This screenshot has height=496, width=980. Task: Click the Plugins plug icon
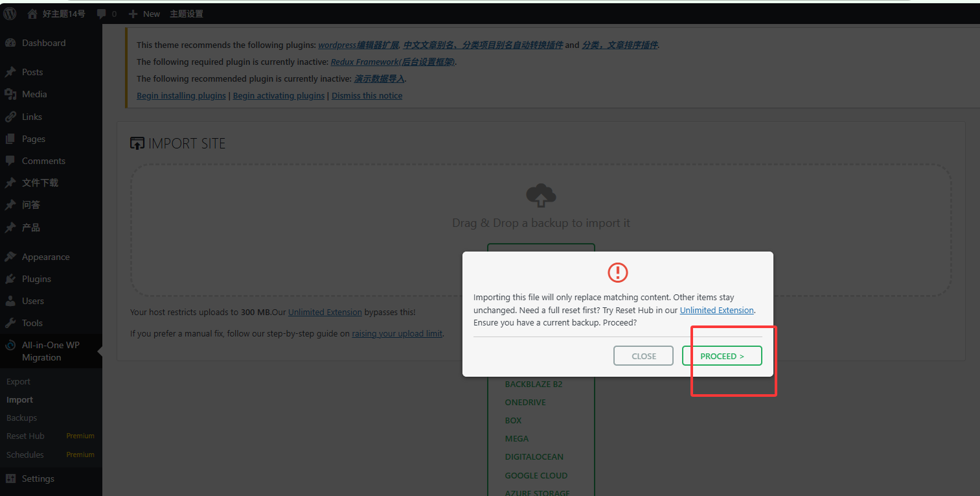click(x=10, y=279)
